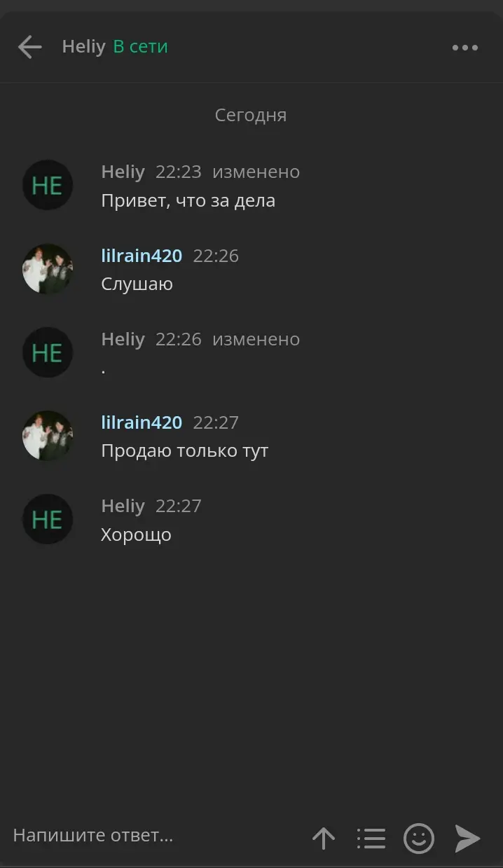Open the three-dots options menu
This screenshot has width=503, height=868.
click(x=465, y=48)
